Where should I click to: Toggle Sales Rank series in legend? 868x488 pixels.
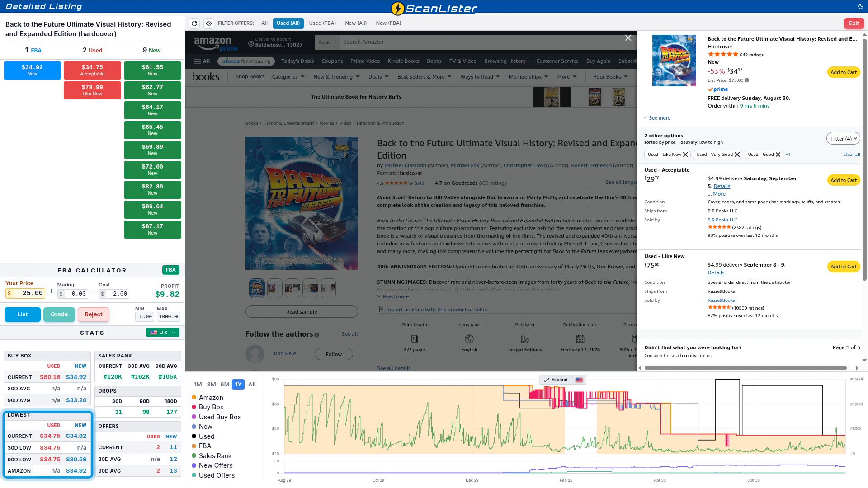click(212, 456)
